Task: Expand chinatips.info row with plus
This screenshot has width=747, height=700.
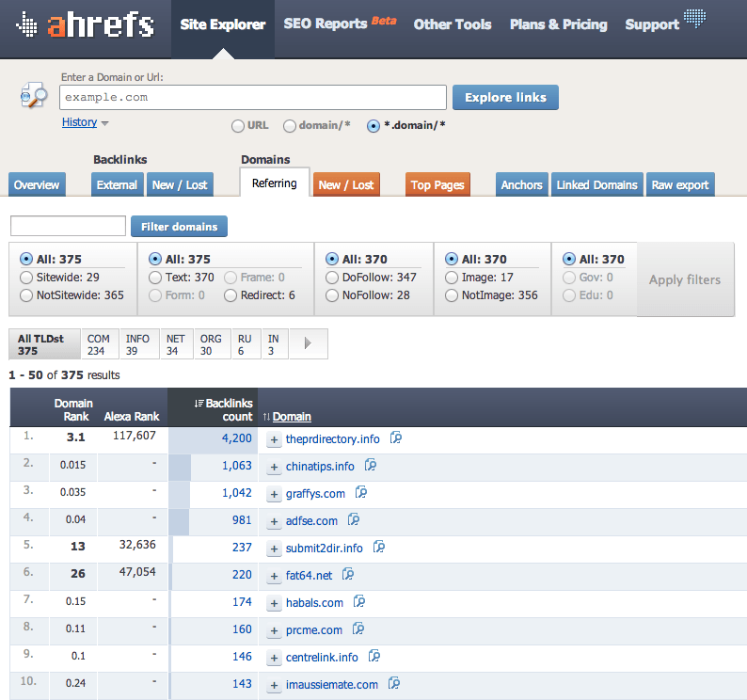Action: 274,467
